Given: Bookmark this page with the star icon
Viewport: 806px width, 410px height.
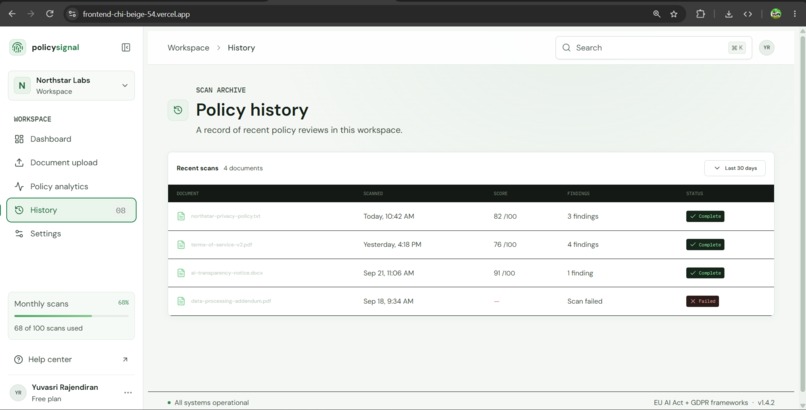Looking at the screenshot, I should coord(674,14).
